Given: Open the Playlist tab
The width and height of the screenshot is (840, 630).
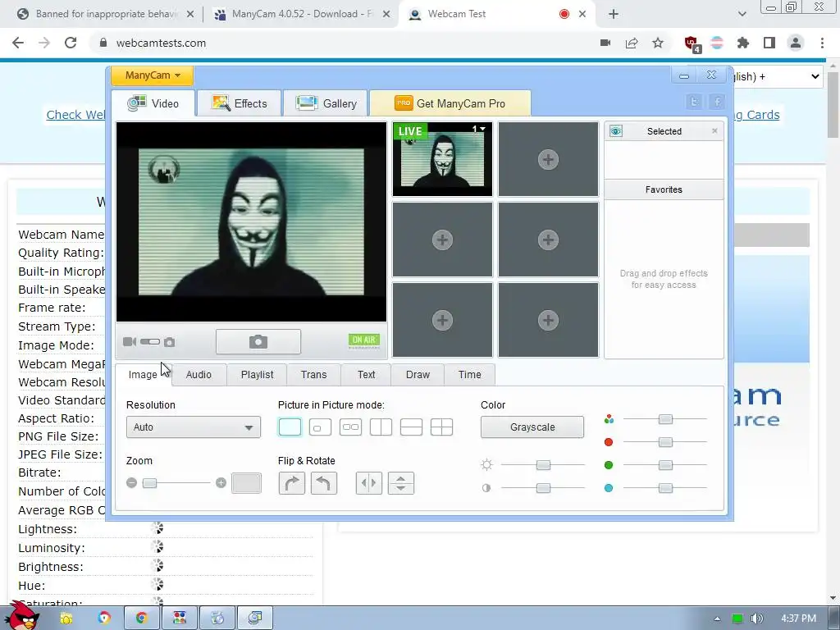Looking at the screenshot, I should 257,374.
